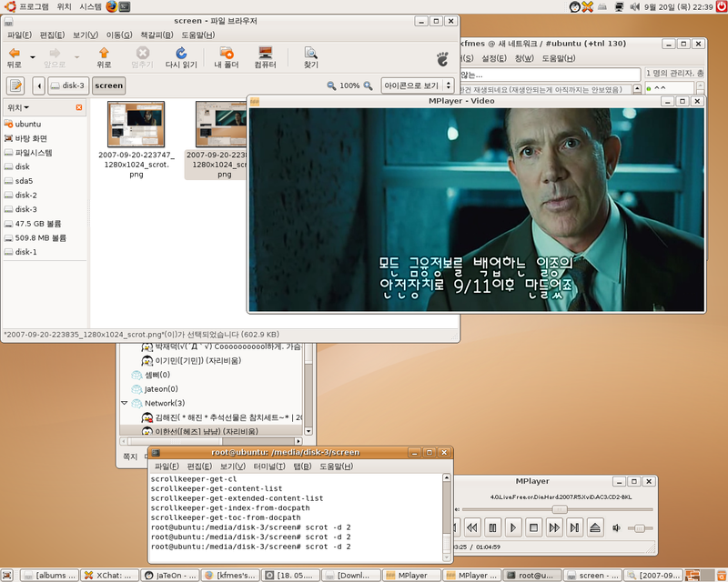Go back with the 뒤로 arrow in file browser
This screenshot has height=582, width=728.
pyautogui.click(x=15, y=57)
